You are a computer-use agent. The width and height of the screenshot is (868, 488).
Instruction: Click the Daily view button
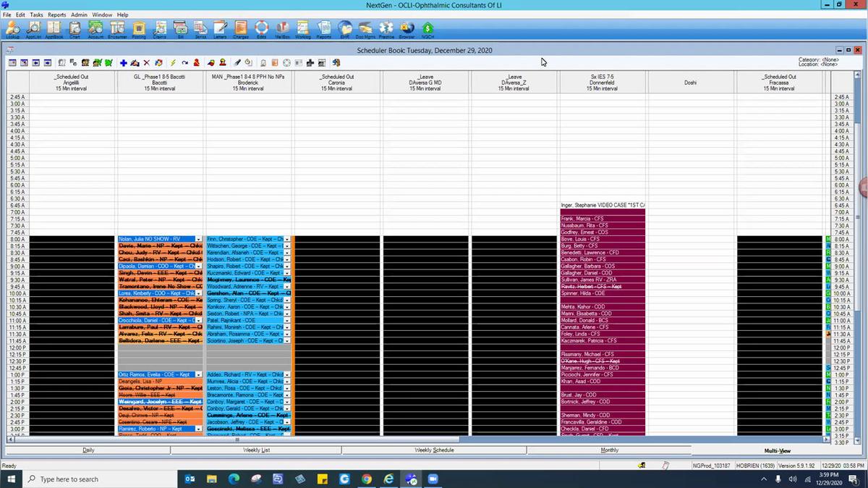(x=88, y=450)
